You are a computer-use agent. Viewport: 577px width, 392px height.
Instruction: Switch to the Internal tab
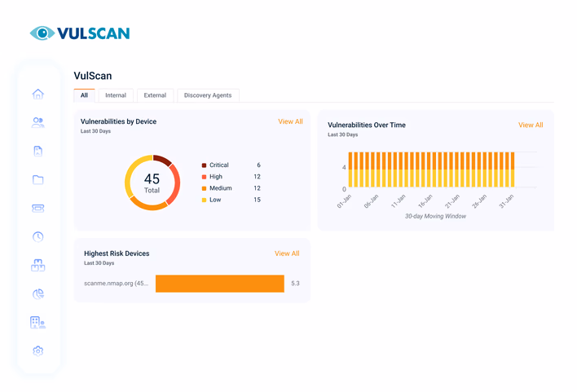116,95
